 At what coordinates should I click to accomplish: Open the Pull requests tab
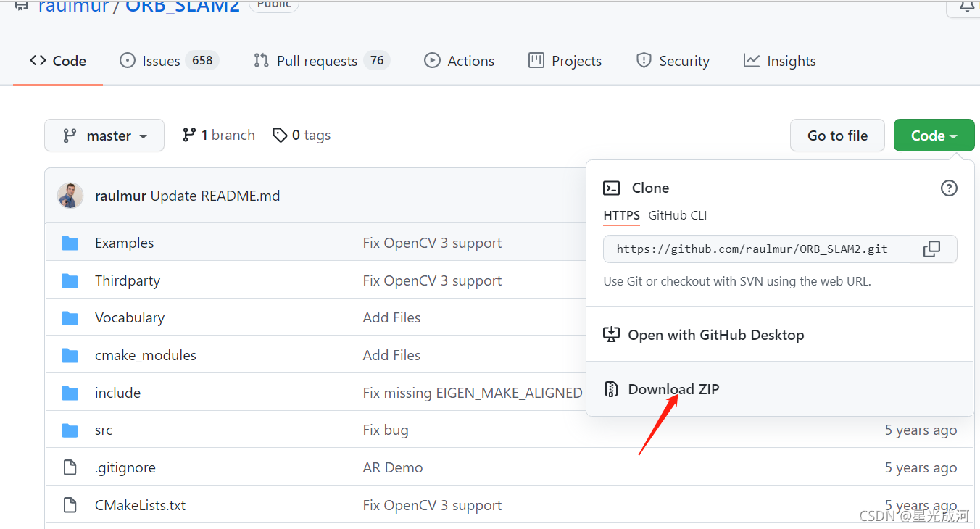coord(322,61)
